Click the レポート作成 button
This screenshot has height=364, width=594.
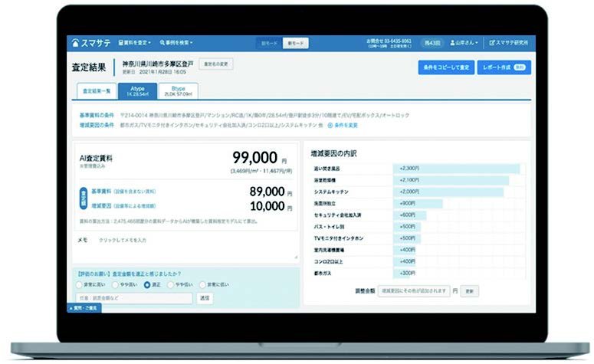503,67
